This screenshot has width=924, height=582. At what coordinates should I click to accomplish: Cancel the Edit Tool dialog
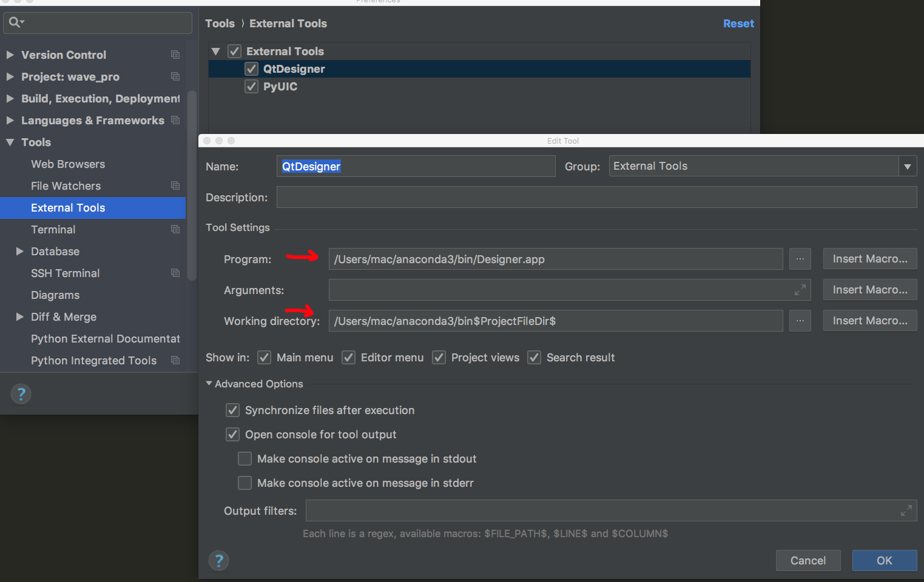(x=808, y=561)
